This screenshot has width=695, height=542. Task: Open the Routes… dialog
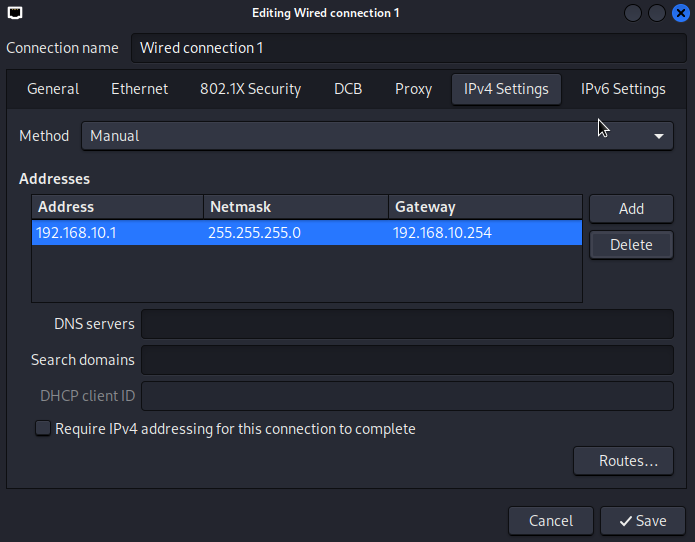[x=628, y=461]
